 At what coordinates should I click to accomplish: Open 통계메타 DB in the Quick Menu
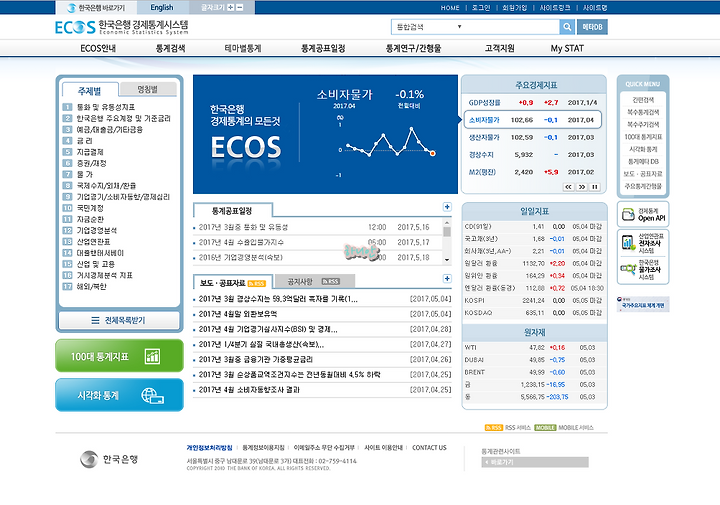643,162
